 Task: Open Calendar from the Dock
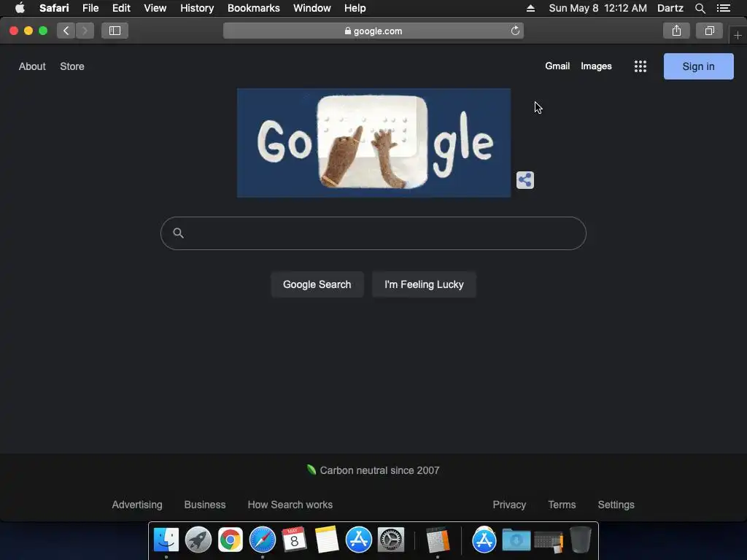(x=295, y=540)
